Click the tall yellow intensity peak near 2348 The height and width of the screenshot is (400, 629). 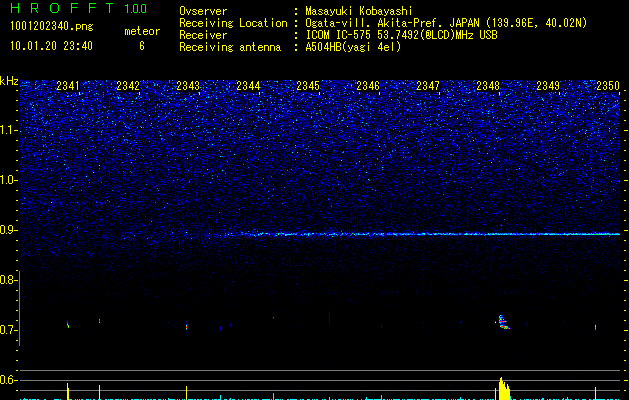pos(504,388)
